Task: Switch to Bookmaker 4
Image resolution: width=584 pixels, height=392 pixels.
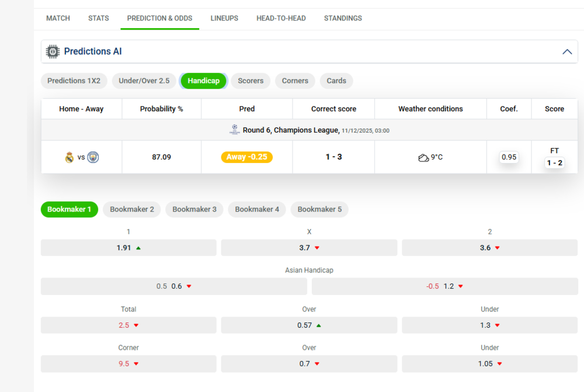Action: point(257,209)
